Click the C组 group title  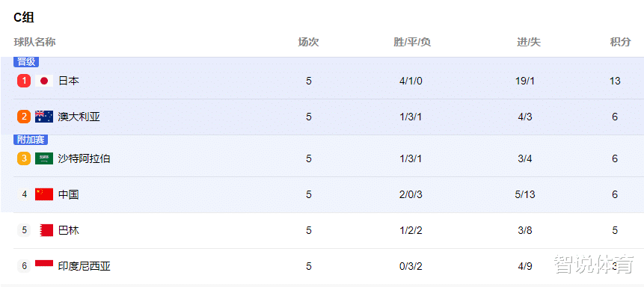click(x=24, y=17)
